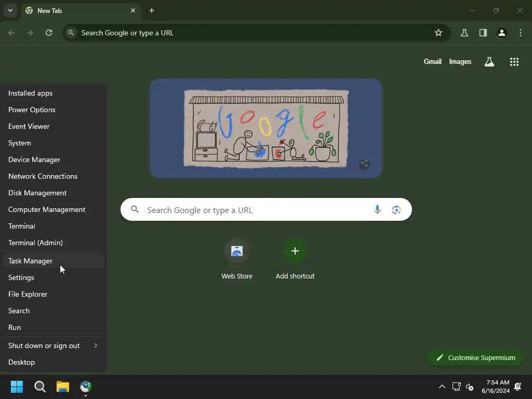Share the doodle with share icon
Viewport: 532px width, 399px height.
(x=364, y=164)
